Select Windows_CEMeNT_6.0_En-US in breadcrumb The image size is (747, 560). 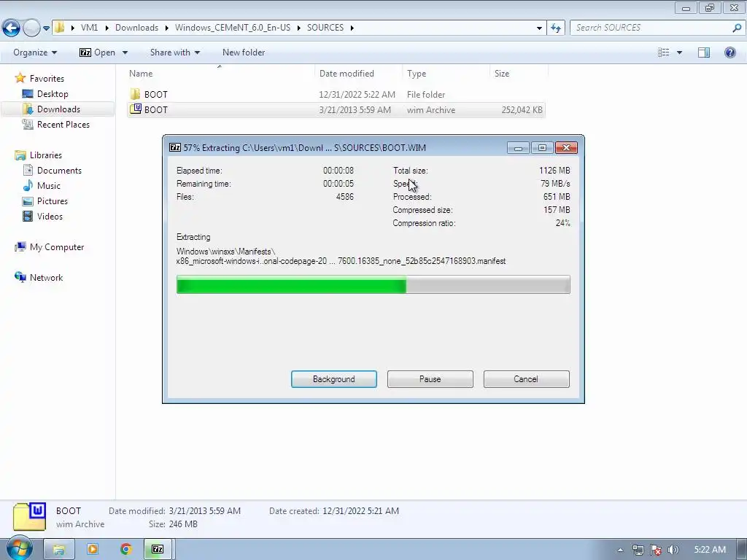point(233,28)
